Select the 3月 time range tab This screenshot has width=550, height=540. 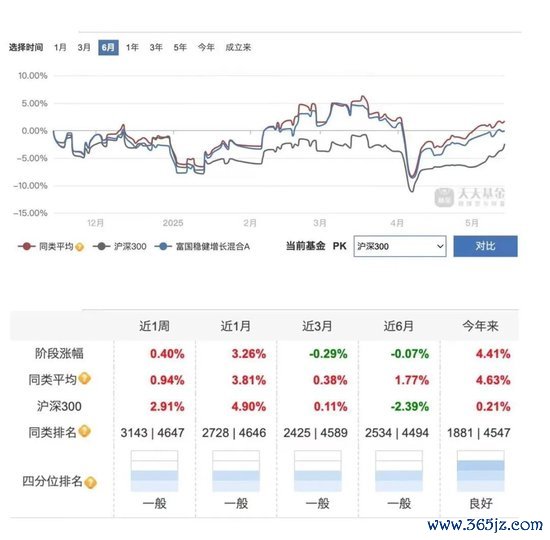(x=84, y=47)
